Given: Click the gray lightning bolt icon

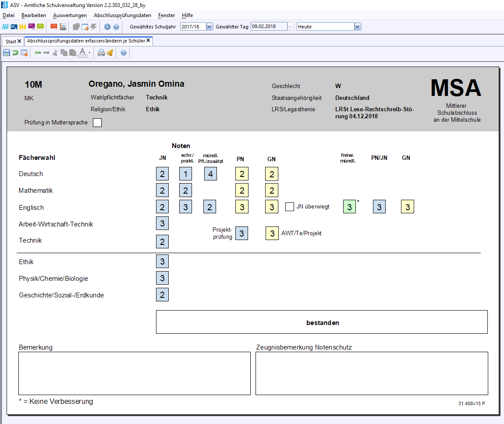Looking at the screenshot, I should tap(93, 27).
